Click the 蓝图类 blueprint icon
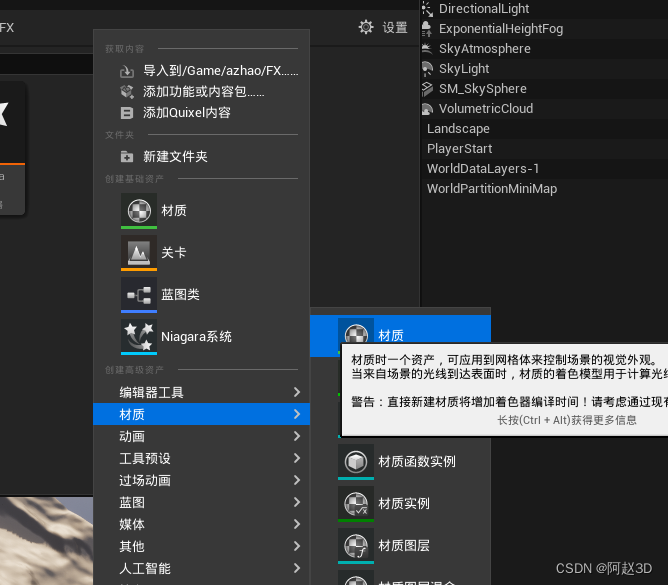668x585 pixels. point(139,295)
